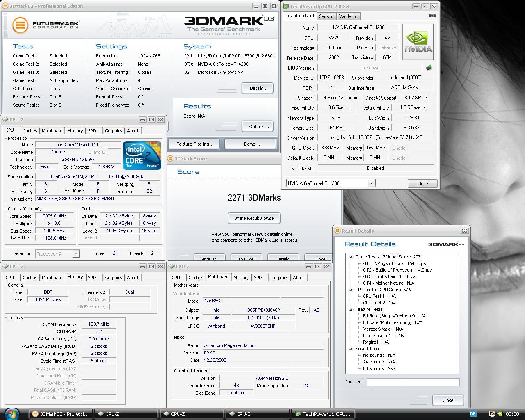525x420 pixels.
Task: Click the 08:30 taskbar clock
Action: pos(513,414)
